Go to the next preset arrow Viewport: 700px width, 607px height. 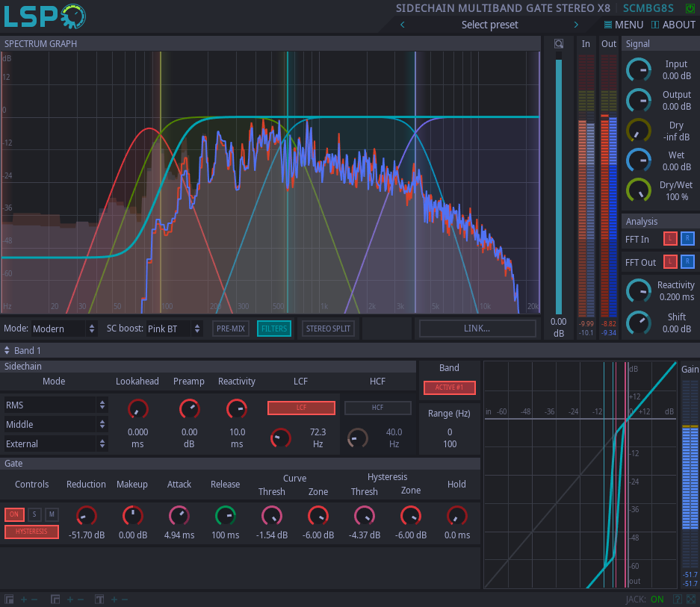[x=576, y=25]
